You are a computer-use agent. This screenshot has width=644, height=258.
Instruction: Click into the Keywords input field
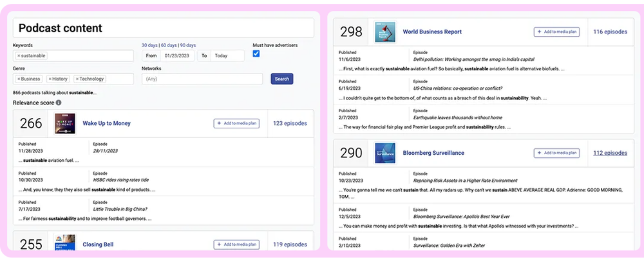[x=90, y=56]
